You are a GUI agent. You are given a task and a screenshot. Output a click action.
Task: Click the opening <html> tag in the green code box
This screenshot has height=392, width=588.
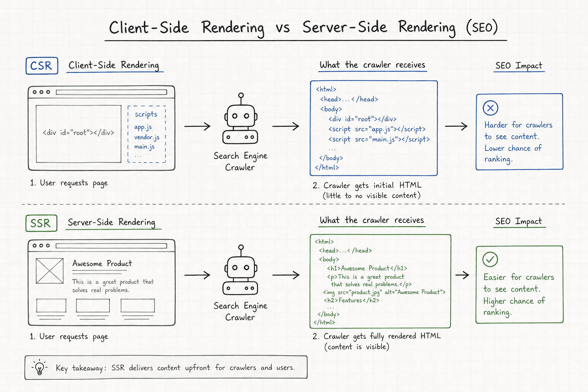tap(324, 242)
